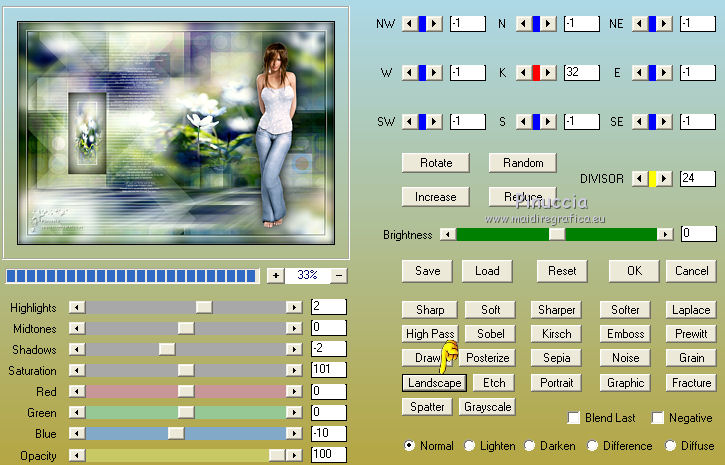Click the Random button
This screenshot has width=725, height=465.
pos(523,163)
